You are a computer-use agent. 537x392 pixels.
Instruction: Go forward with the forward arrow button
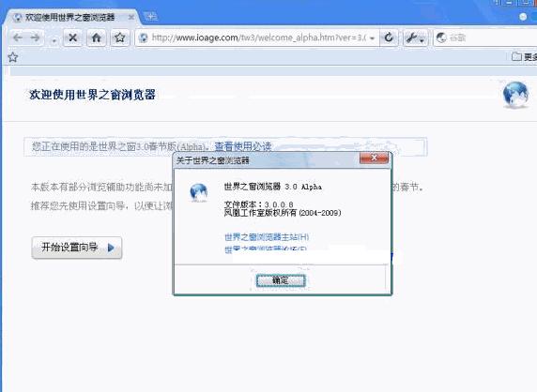(36, 38)
